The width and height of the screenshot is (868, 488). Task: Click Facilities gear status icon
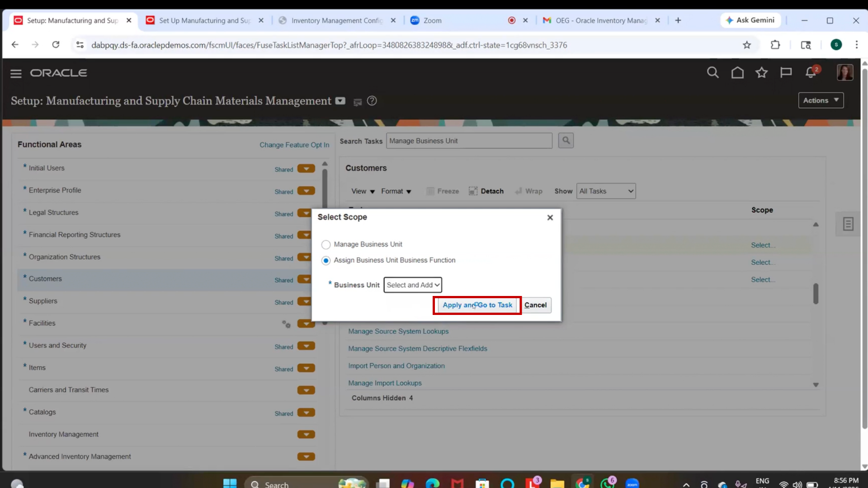click(x=286, y=324)
